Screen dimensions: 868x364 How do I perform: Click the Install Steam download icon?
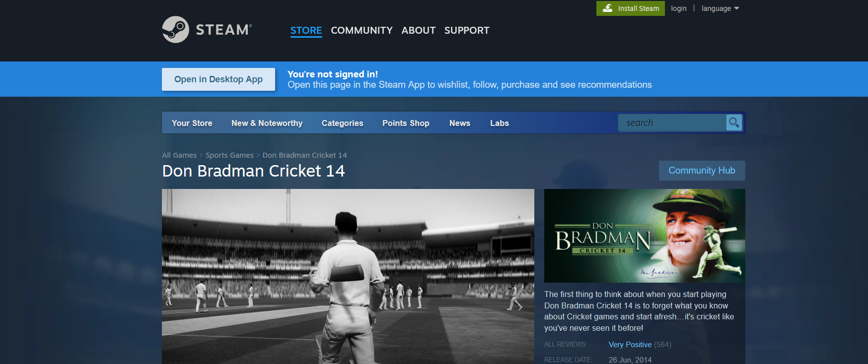[608, 8]
